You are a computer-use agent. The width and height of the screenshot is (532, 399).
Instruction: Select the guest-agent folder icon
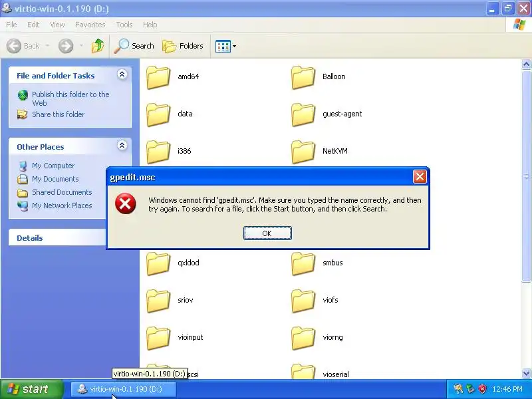[x=303, y=114]
